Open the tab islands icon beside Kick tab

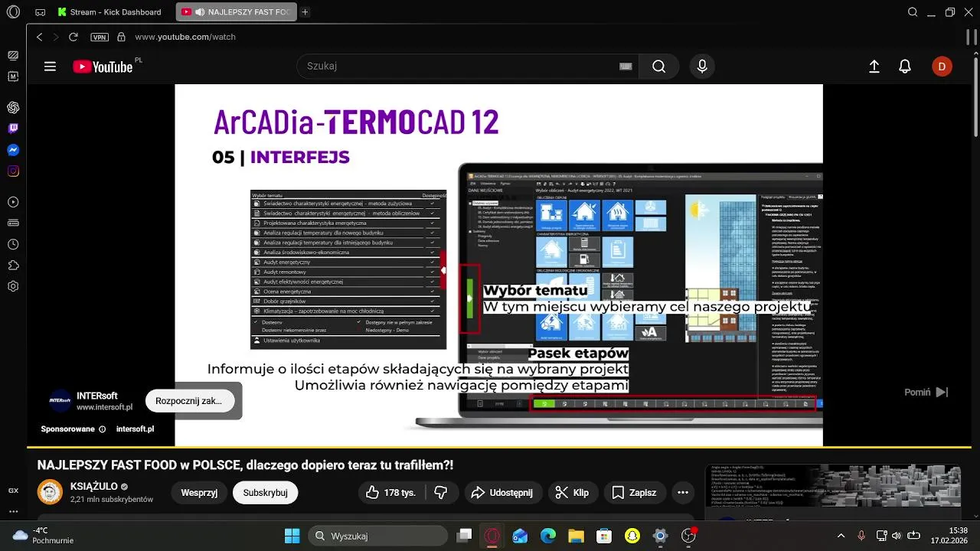(x=41, y=12)
